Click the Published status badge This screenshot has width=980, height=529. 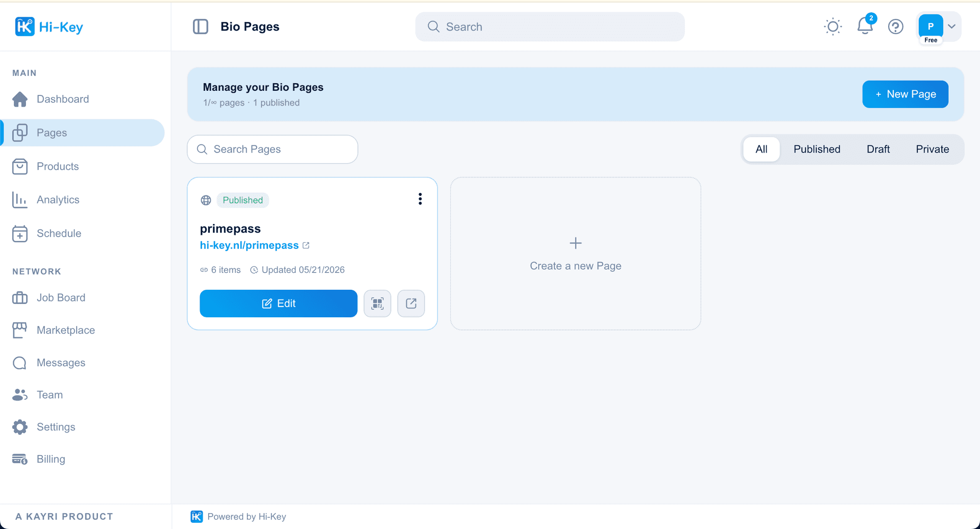[x=242, y=200]
